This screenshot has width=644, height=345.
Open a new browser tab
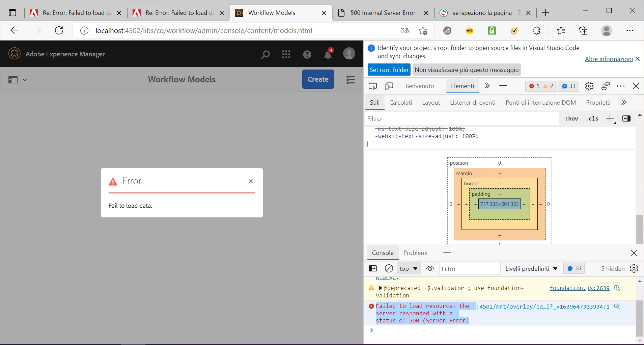tap(545, 13)
